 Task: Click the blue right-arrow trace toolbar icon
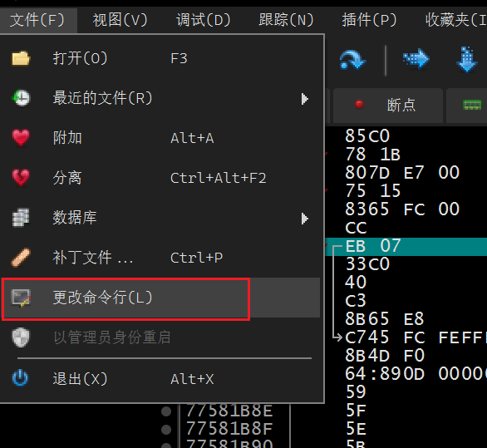coord(416,58)
